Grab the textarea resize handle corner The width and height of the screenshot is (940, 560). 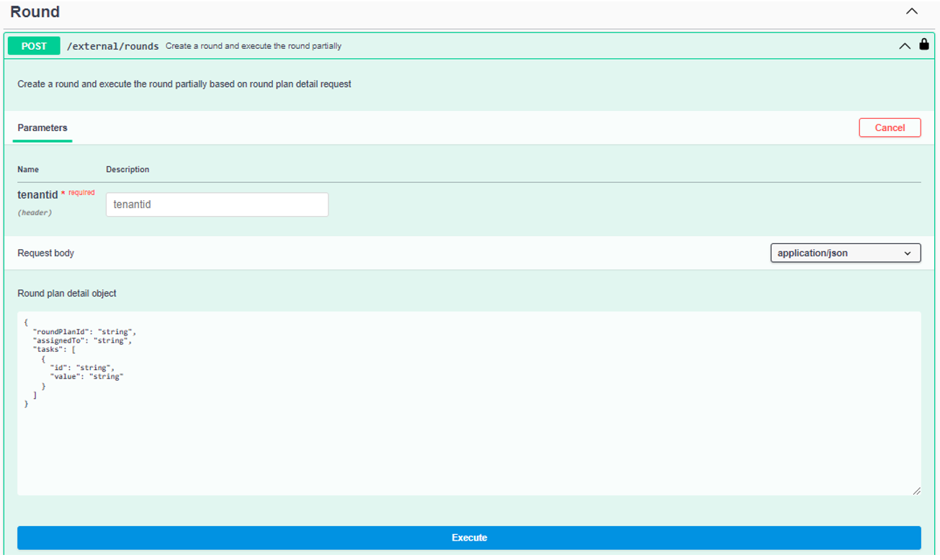[916, 490]
